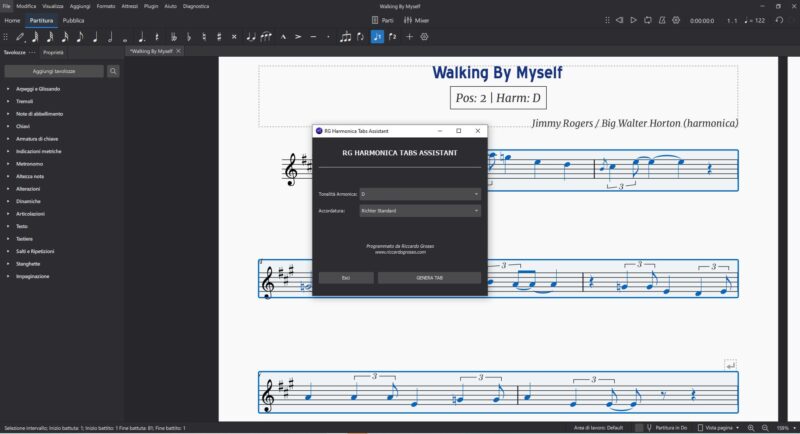Open the Visualizza menu
This screenshot has height=434, width=800.
[53, 6]
